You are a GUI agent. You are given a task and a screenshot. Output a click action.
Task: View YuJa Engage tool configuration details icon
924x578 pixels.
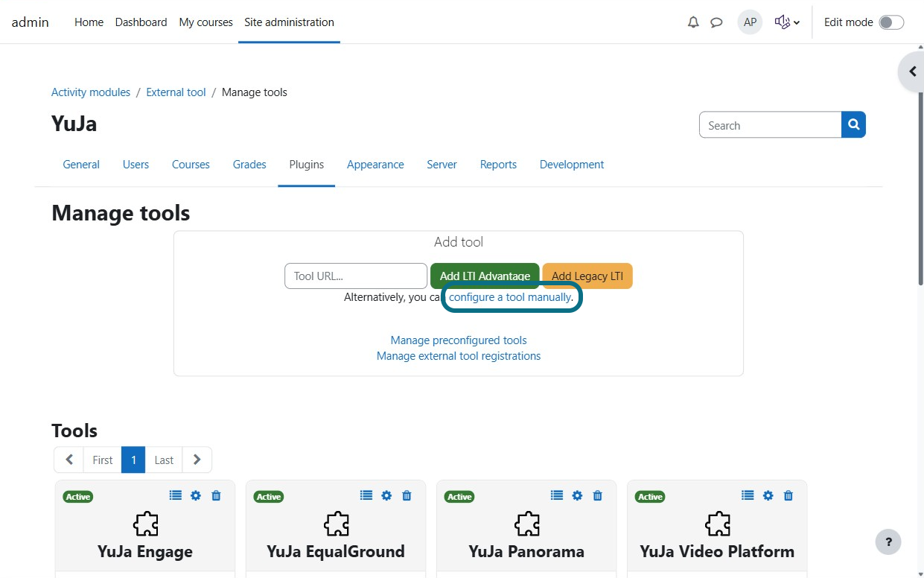(176, 495)
